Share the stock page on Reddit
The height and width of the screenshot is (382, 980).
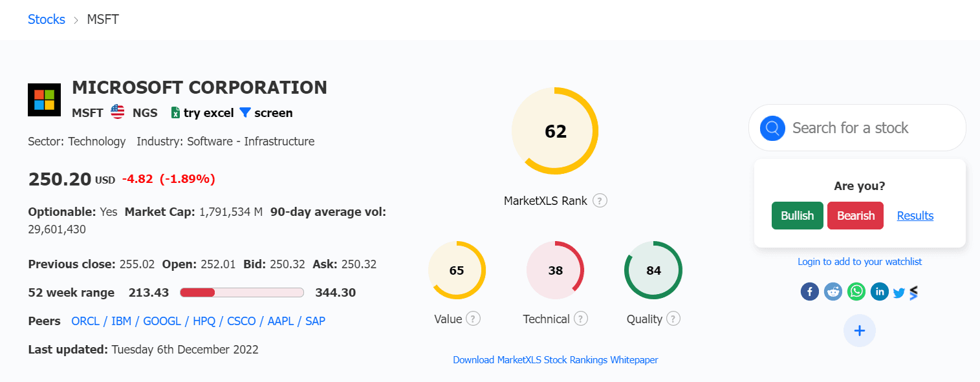(x=833, y=292)
